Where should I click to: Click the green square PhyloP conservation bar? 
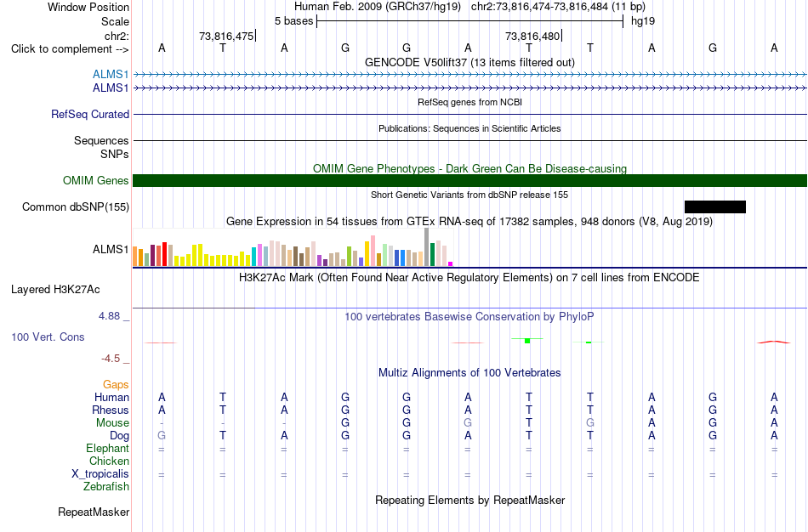(x=527, y=341)
